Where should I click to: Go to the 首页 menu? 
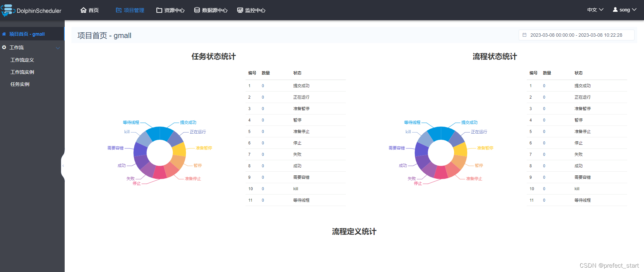click(x=90, y=10)
